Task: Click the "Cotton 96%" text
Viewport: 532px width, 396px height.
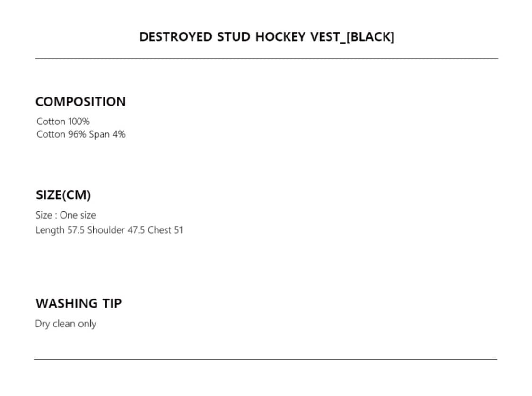Action: pyautogui.click(x=61, y=134)
